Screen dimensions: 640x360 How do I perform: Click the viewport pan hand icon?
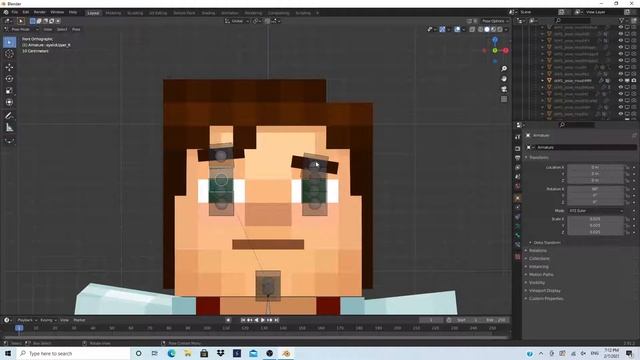click(x=504, y=79)
